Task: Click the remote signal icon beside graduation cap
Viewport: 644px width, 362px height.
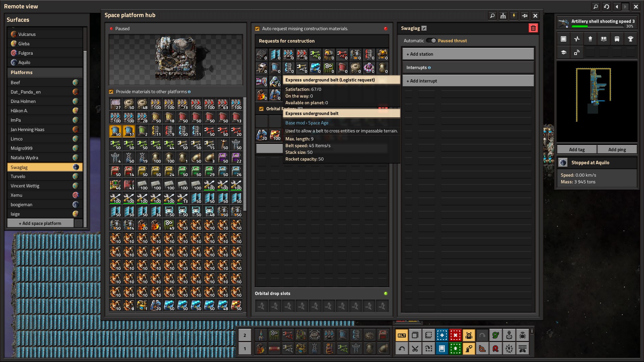Action: pos(577,52)
